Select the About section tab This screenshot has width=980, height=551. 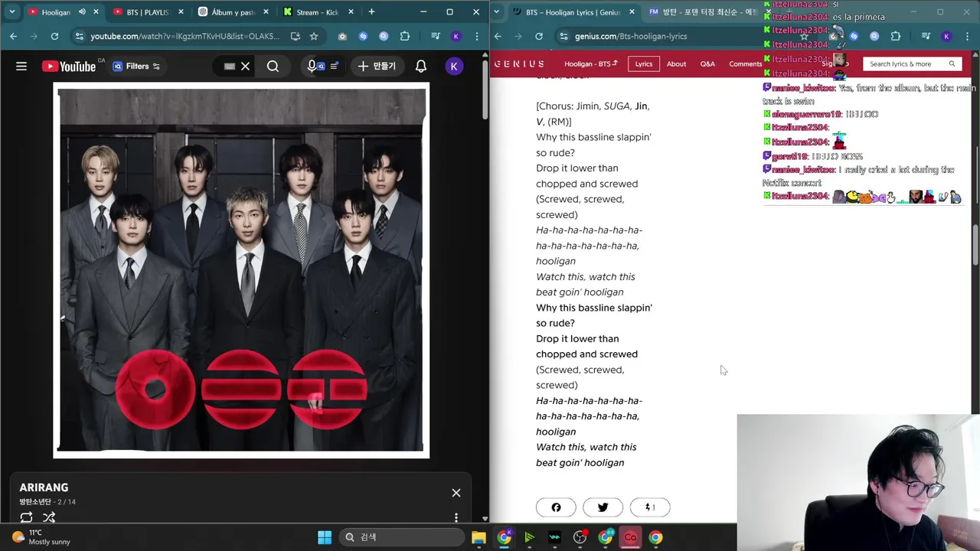676,64
